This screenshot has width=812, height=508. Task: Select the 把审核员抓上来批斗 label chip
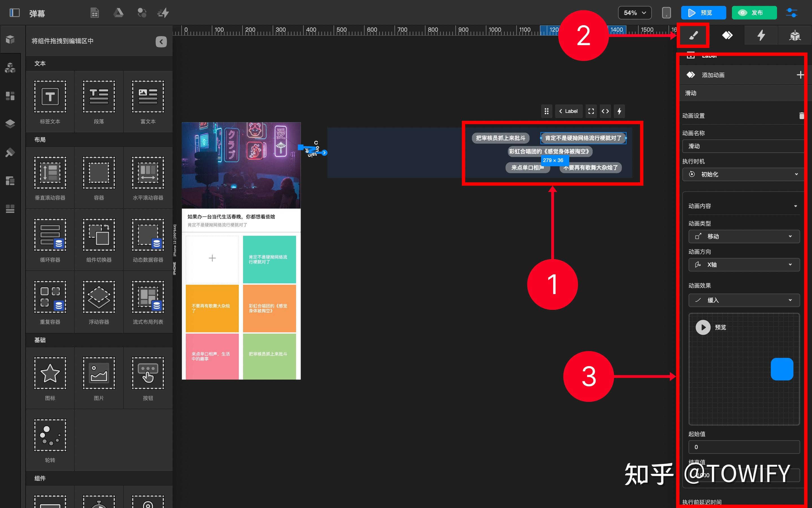click(x=501, y=138)
